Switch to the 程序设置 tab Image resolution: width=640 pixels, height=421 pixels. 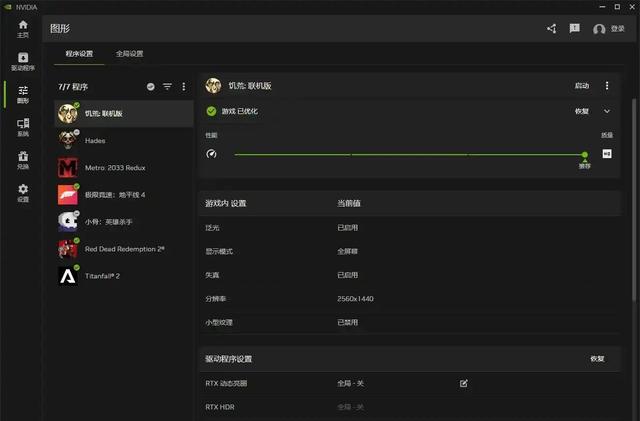tap(79, 53)
